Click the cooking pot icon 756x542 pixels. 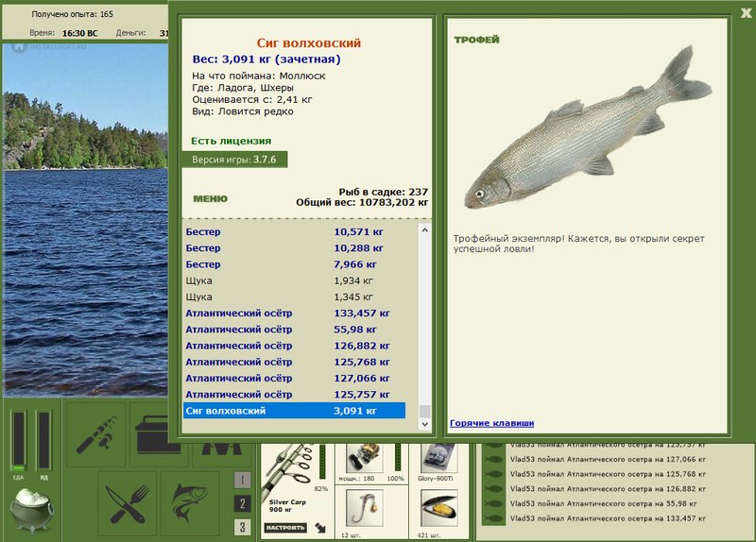(32, 511)
